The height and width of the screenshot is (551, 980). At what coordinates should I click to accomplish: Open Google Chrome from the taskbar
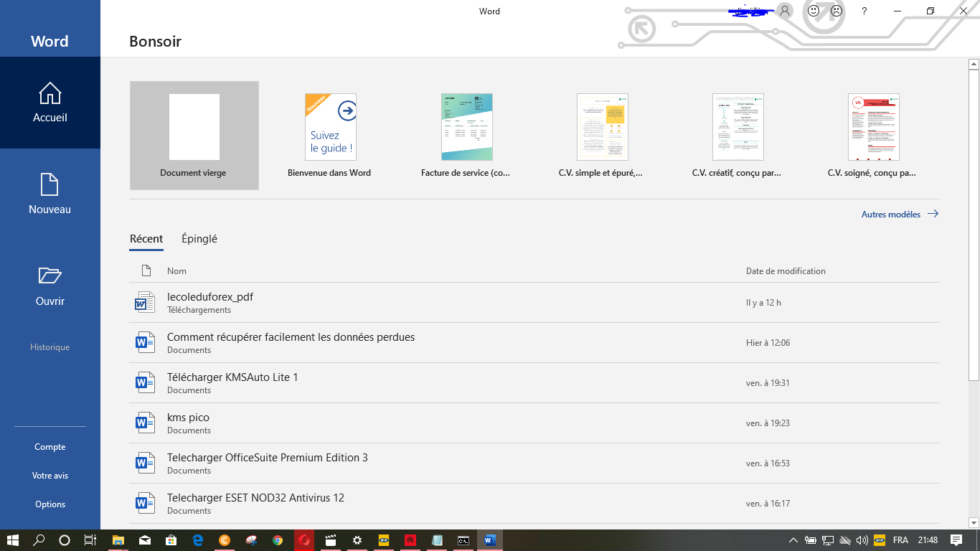pos(278,540)
